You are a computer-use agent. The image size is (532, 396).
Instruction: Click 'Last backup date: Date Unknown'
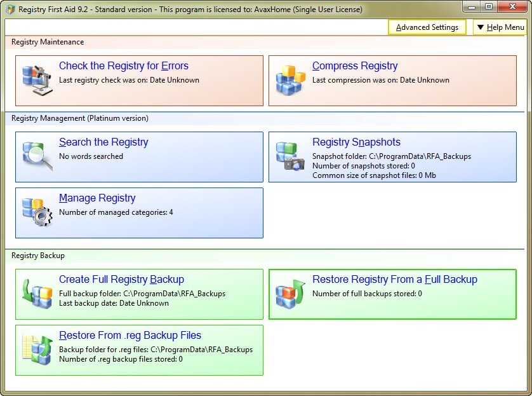(114, 303)
